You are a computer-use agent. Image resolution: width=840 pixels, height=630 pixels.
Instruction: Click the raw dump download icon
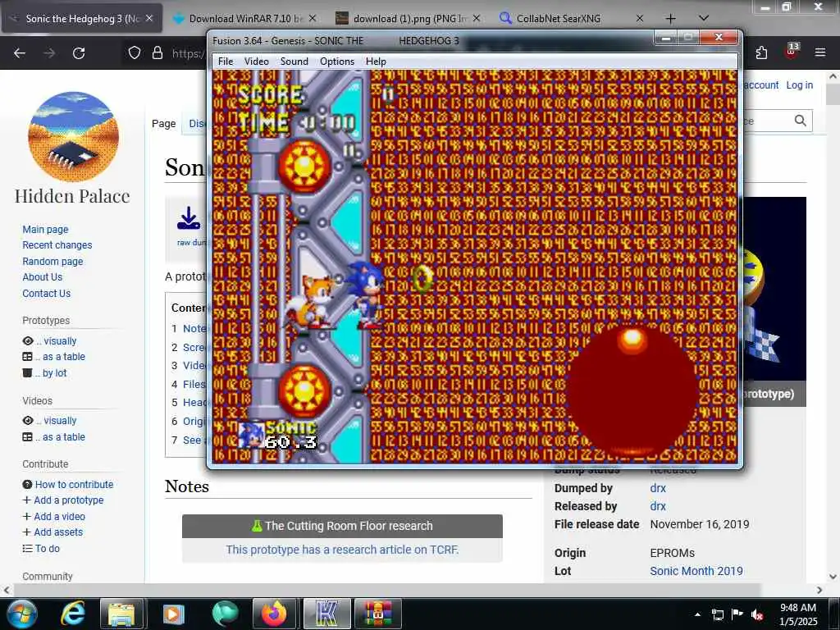click(x=189, y=219)
